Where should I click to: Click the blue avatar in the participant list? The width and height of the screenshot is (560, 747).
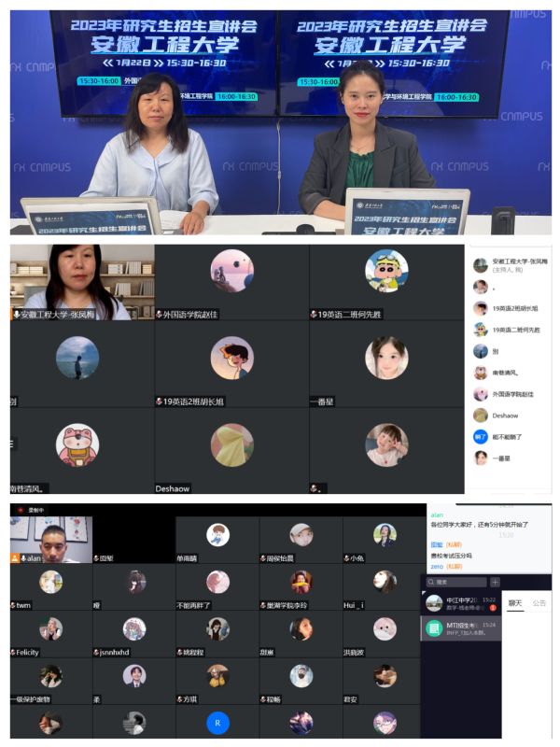(481, 437)
